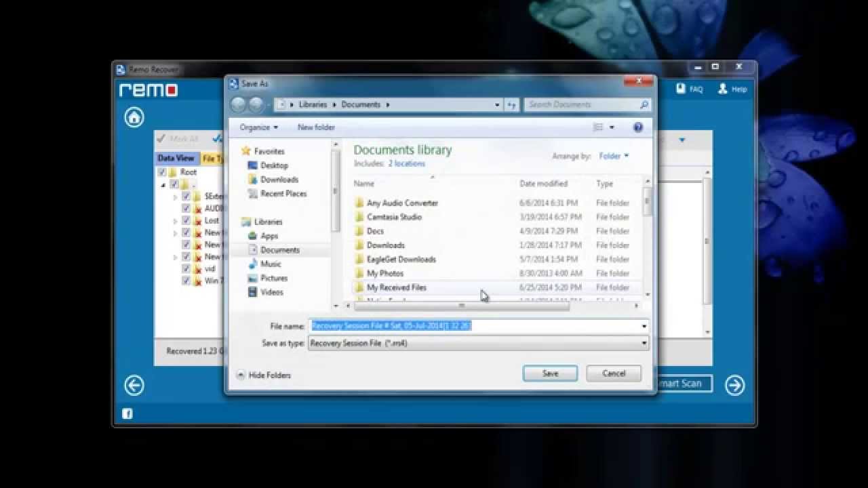Viewport: 868px width, 488px height.
Task: Click Smart Scan button in Remo
Action: (684, 384)
